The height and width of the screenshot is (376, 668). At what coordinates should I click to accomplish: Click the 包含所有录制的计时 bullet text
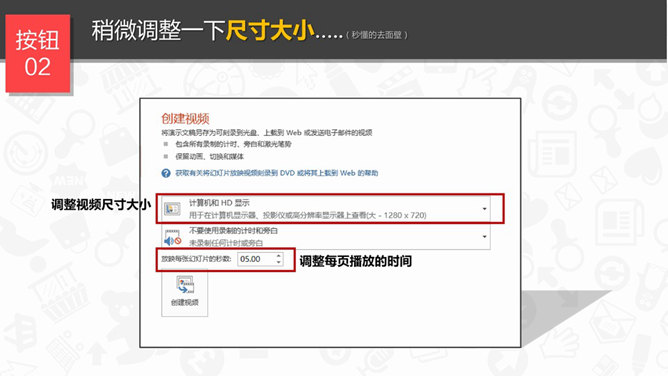(233, 144)
